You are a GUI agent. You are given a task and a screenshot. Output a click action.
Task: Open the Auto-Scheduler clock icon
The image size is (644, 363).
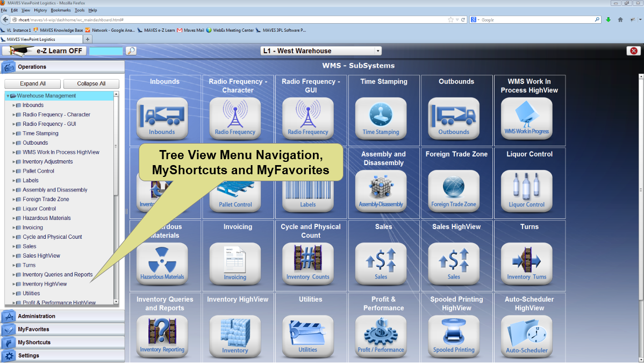pyautogui.click(x=526, y=336)
